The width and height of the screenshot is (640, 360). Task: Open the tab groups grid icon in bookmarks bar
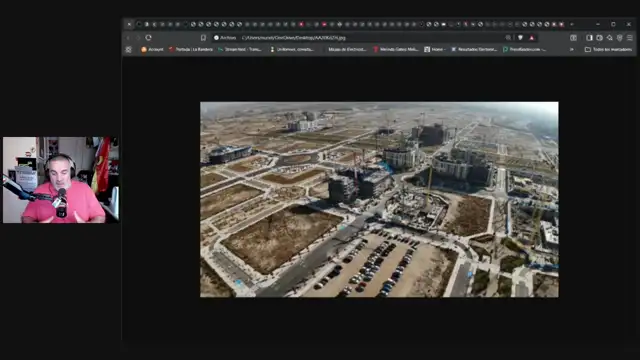pos(129,49)
